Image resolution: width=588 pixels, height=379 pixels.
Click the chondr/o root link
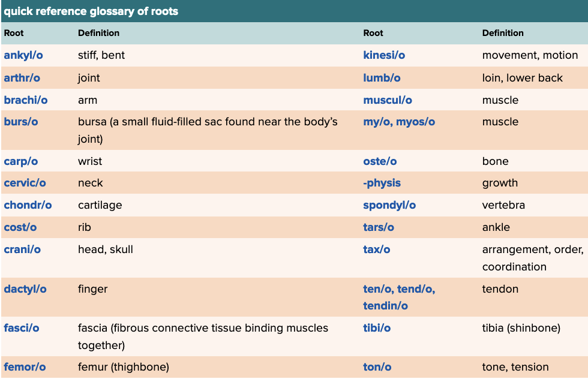(28, 205)
